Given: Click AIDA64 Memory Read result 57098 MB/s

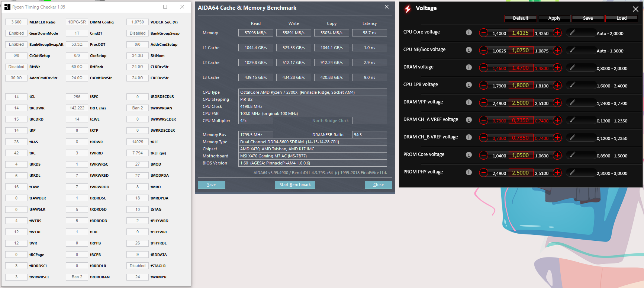Looking at the screenshot, I should point(256,33).
